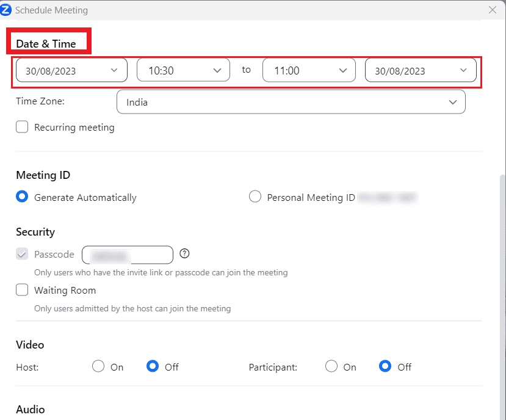This screenshot has width=506, height=420.
Task: Toggle the Passcode checkbox
Action: point(22,254)
